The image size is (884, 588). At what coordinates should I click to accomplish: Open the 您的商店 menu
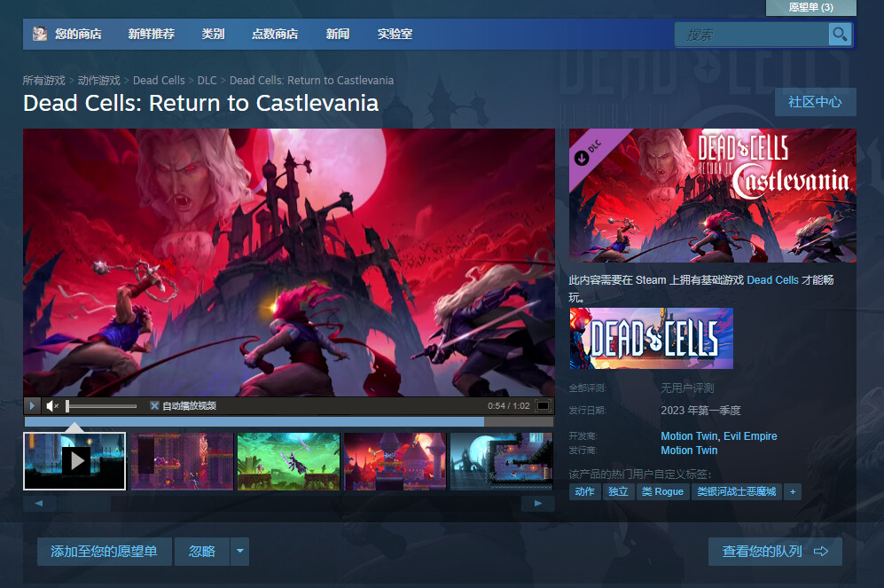coord(78,34)
